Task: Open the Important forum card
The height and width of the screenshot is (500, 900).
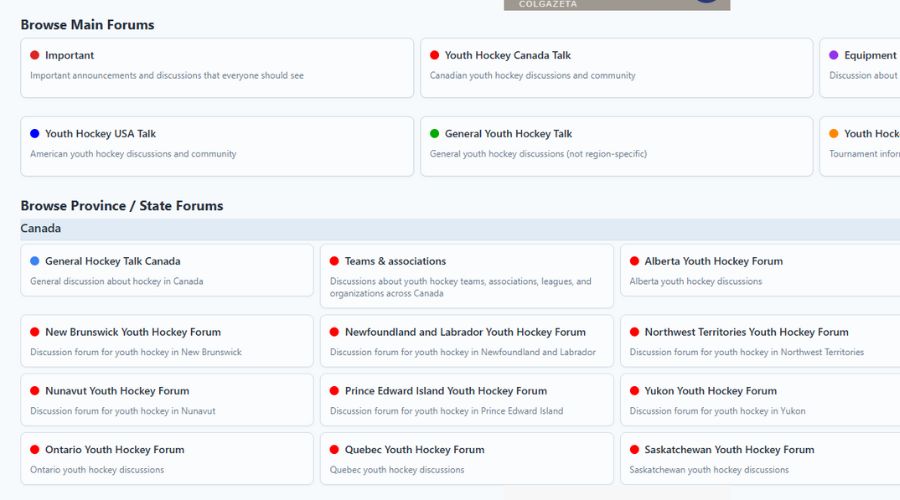Action: pyautogui.click(x=217, y=68)
